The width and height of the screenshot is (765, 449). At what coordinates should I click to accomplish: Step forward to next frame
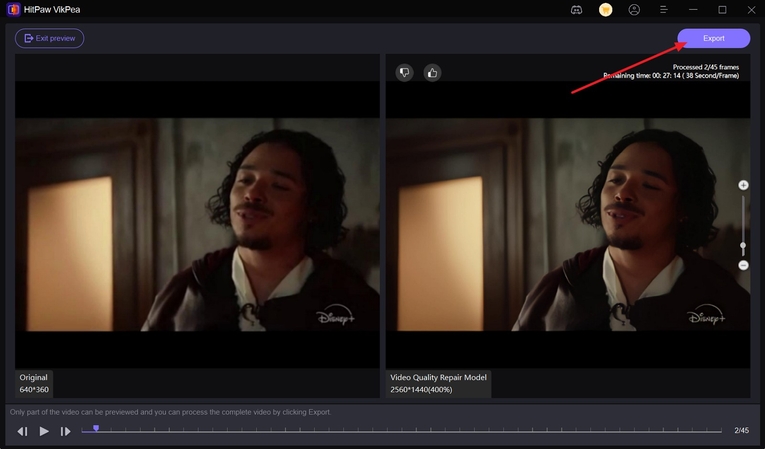click(65, 431)
